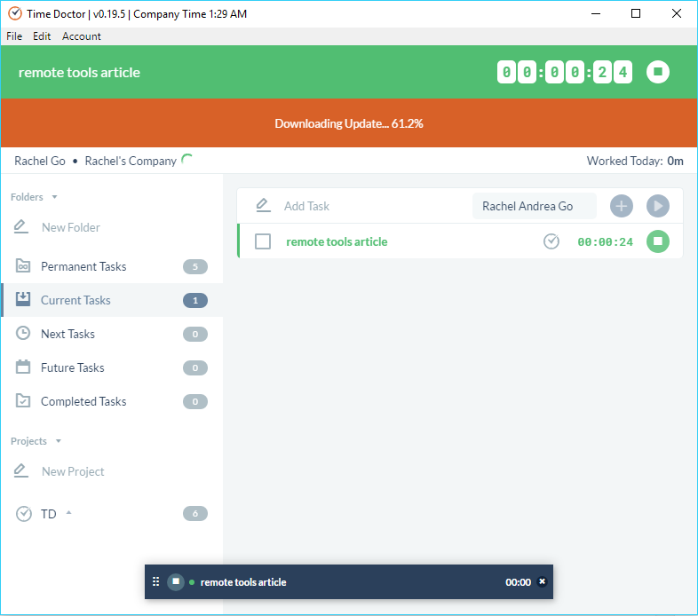Click the green sync spinner beside company

[187, 159]
